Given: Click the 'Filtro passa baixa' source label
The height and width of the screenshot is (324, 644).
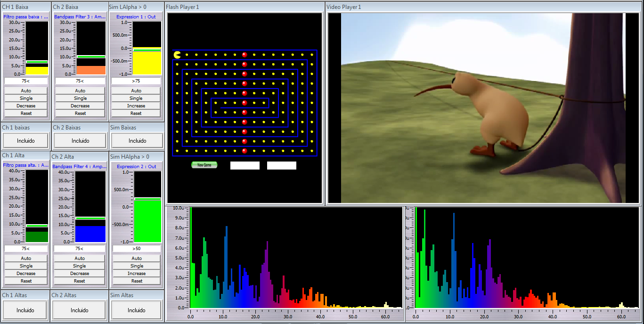Looking at the screenshot, I should tap(26, 16).
